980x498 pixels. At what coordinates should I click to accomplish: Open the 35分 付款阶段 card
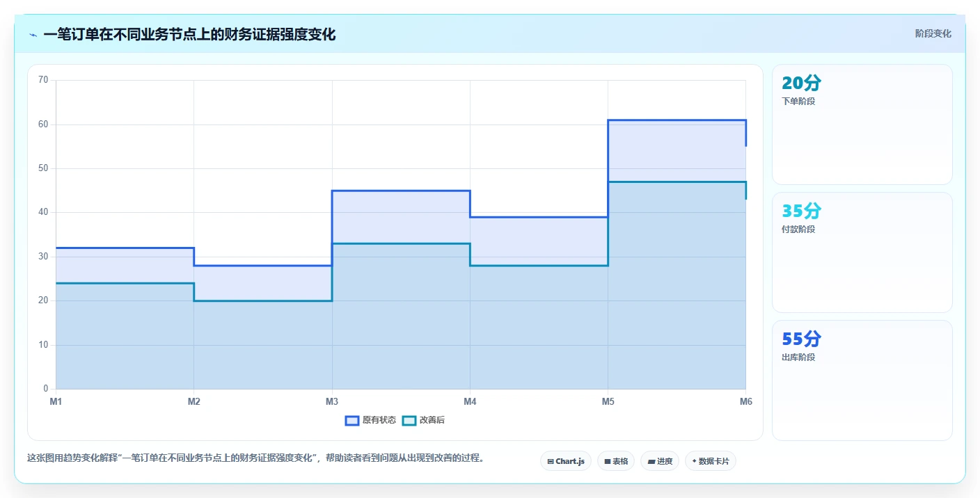(862, 252)
